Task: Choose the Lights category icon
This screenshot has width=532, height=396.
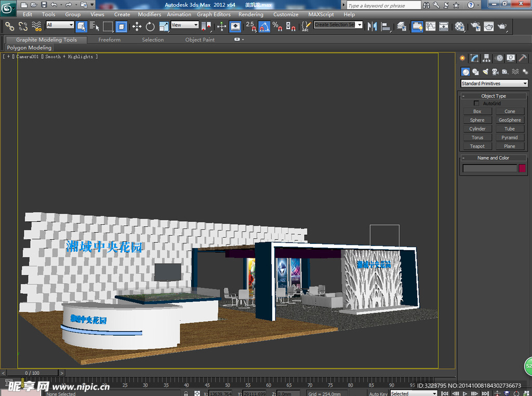Action: pyautogui.click(x=485, y=72)
